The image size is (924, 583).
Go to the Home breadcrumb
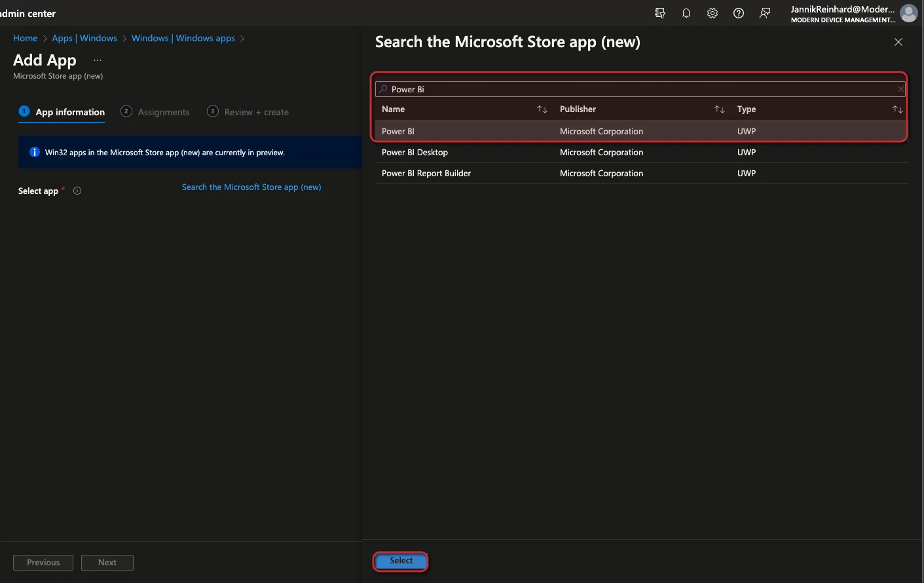point(26,38)
